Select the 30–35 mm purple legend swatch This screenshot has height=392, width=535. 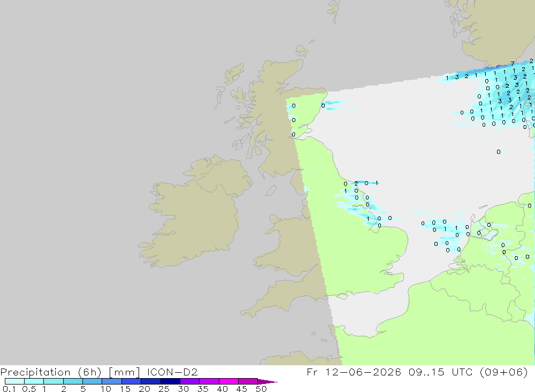[x=190, y=381]
